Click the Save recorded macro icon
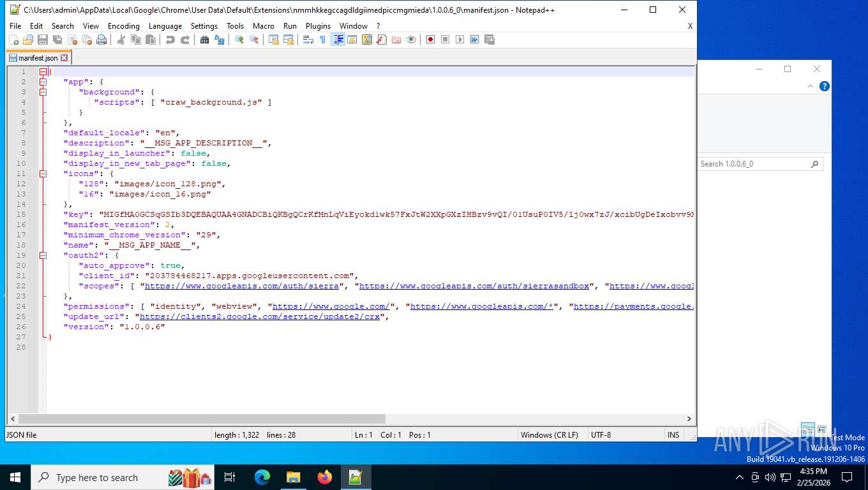The image size is (868, 490). click(489, 40)
